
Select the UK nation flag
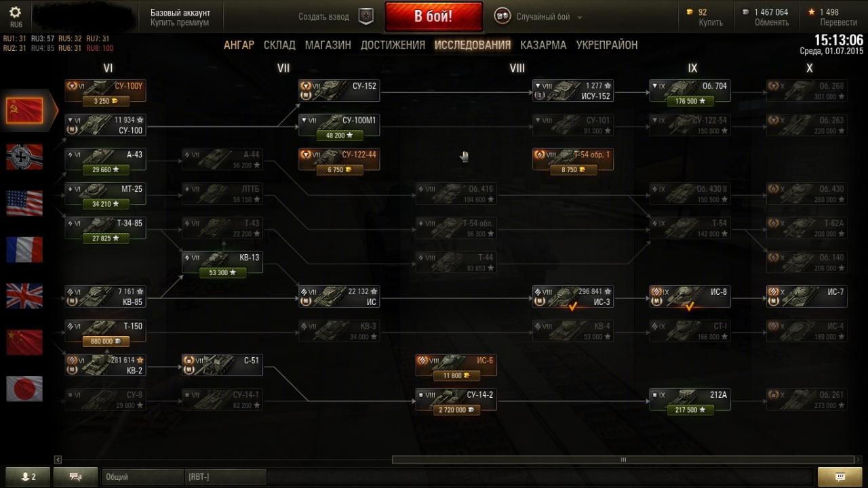(x=24, y=296)
